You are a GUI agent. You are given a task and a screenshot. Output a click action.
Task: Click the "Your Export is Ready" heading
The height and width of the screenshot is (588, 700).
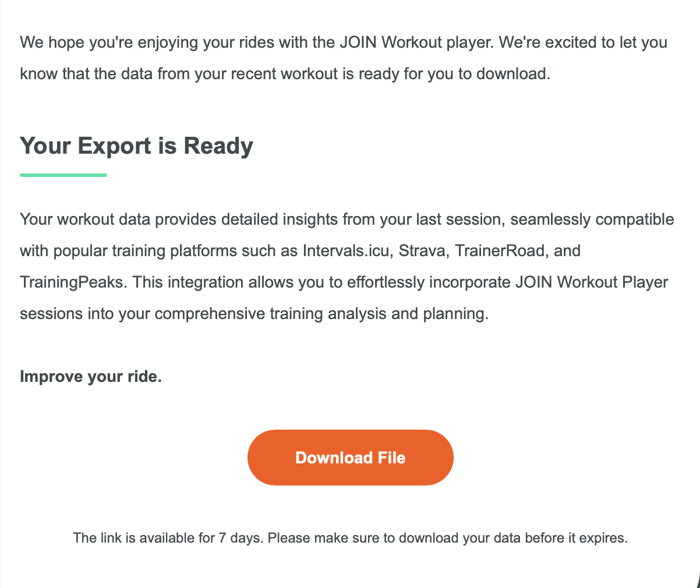[x=136, y=146]
